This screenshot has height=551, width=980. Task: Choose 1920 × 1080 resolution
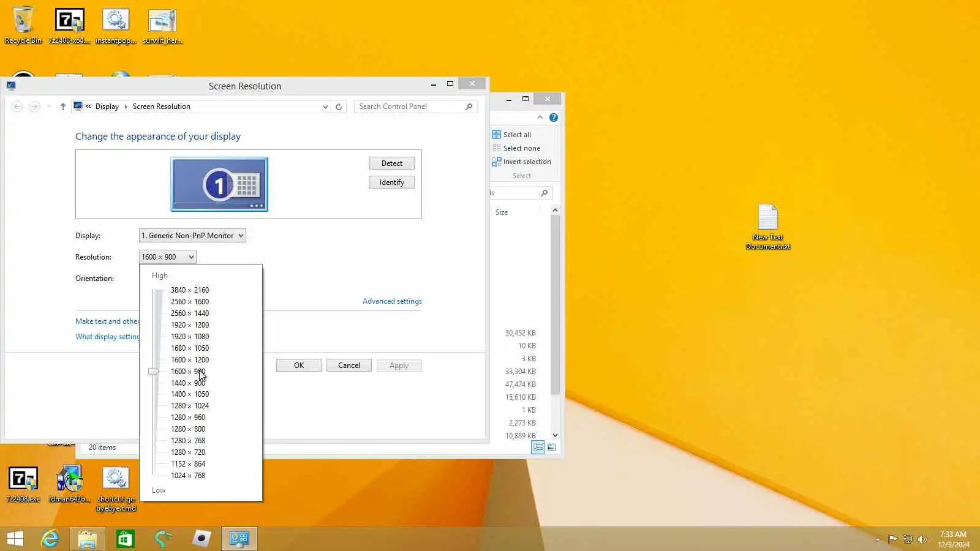tap(190, 337)
